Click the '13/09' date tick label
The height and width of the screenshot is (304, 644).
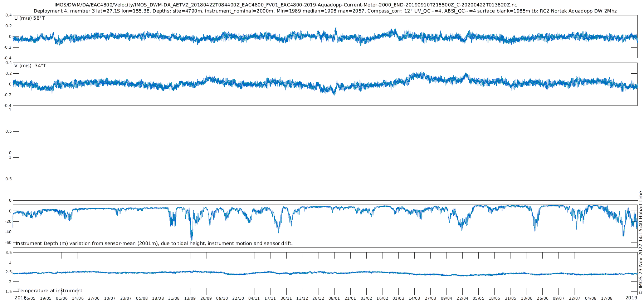pos(190,298)
